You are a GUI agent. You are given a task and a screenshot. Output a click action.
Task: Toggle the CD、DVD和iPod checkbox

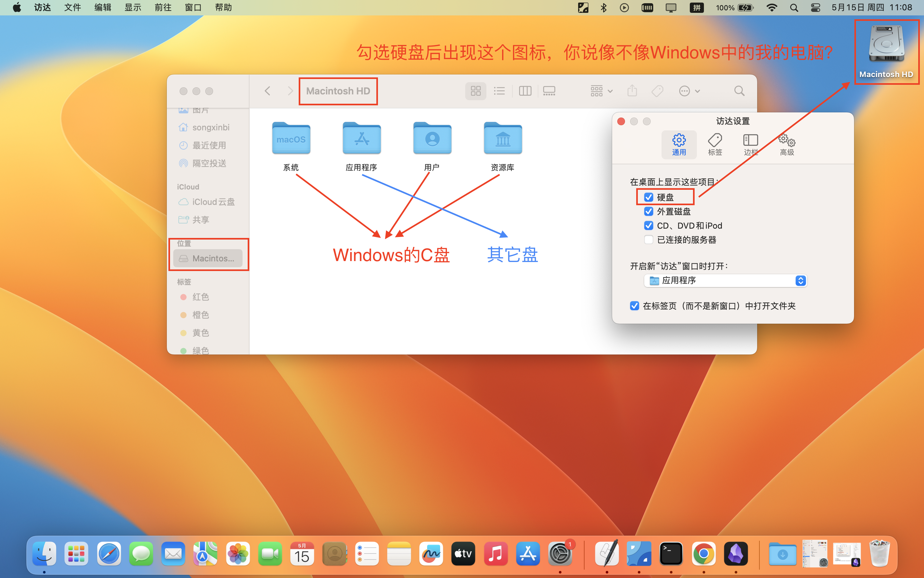tap(648, 225)
